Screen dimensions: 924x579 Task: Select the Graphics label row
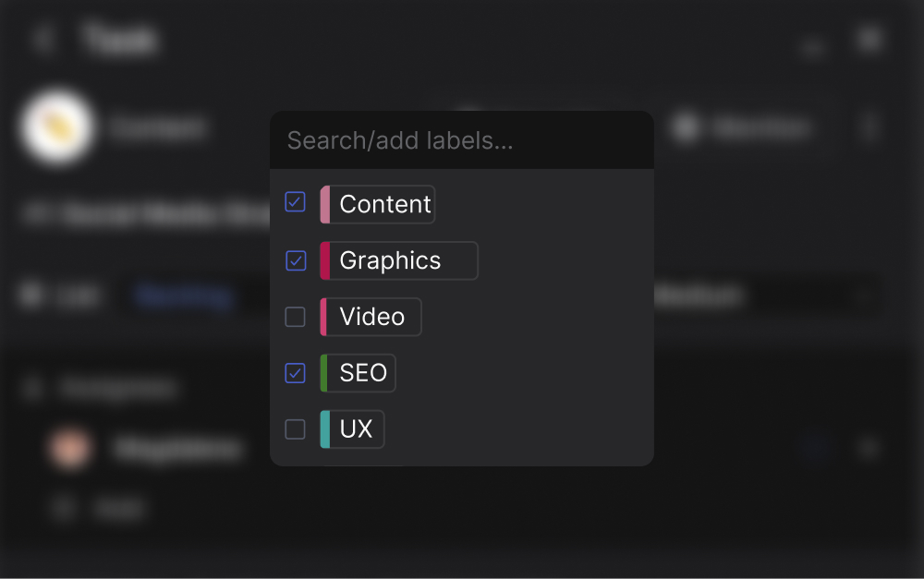[398, 260]
